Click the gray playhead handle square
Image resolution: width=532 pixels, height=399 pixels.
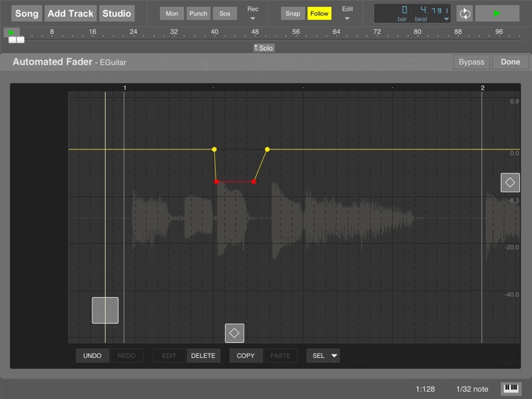click(x=105, y=310)
